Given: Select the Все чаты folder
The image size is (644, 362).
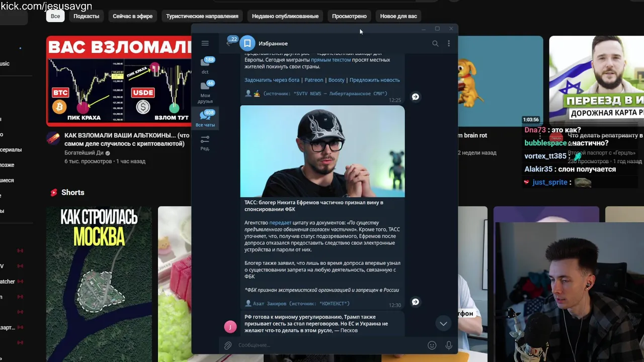Looking at the screenshot, I should coord(205,119).
